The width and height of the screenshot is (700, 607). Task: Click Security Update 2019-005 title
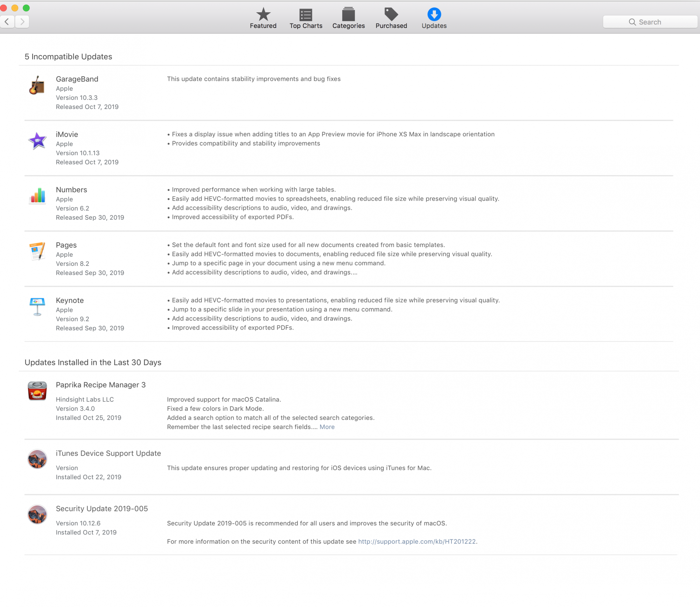click(102, 509)
